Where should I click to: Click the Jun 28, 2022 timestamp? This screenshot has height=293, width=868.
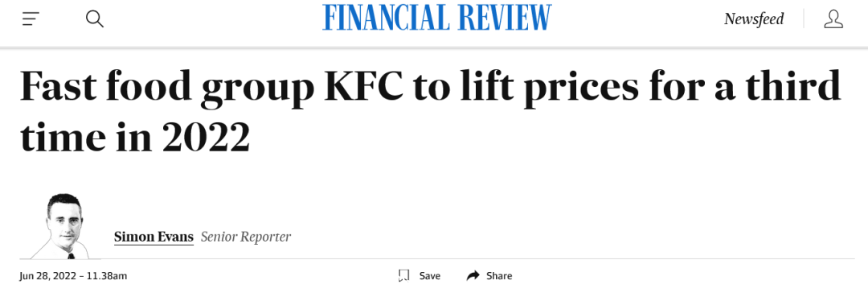(45, 276)
